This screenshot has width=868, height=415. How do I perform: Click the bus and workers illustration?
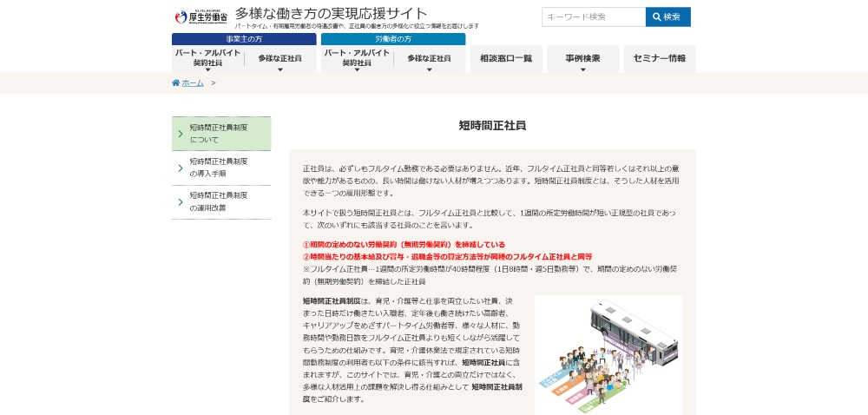pyautogui.click(x=608, y=355)
